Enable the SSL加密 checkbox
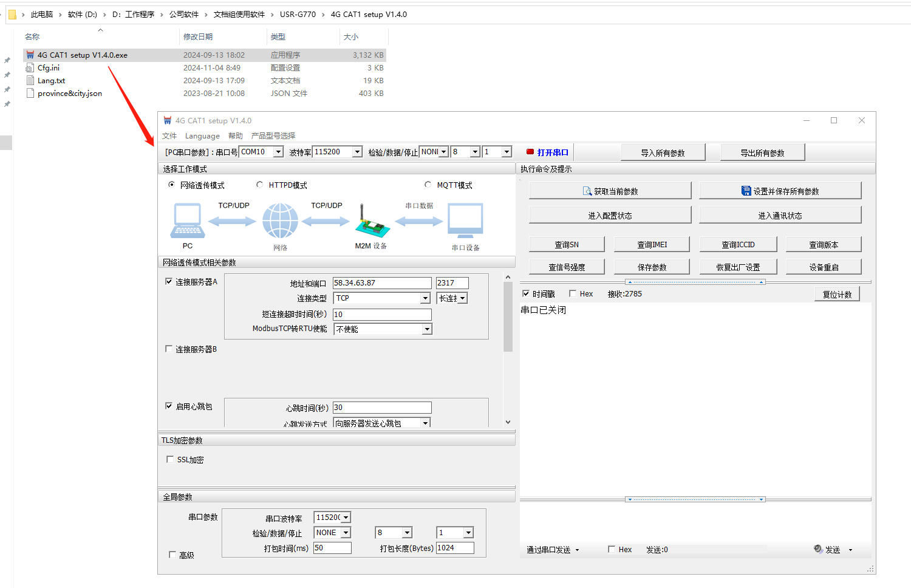The image size is (911, 588). (170, 460)
